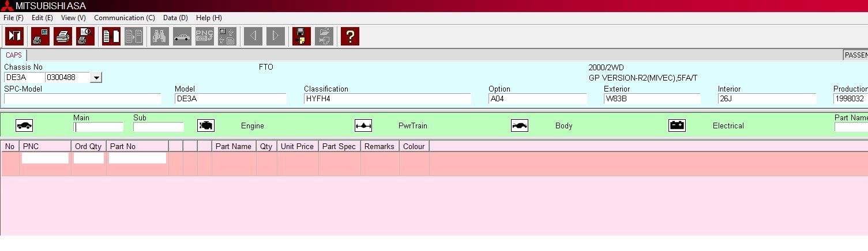Click the Interior field 26J
868x251 pixels.
tap(767, 98)
